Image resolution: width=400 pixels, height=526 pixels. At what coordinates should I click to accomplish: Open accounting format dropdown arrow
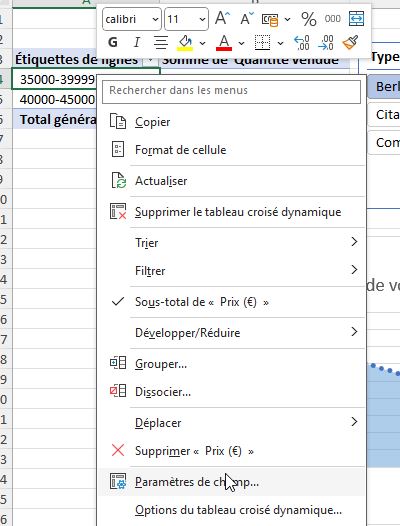pos(288,19)
